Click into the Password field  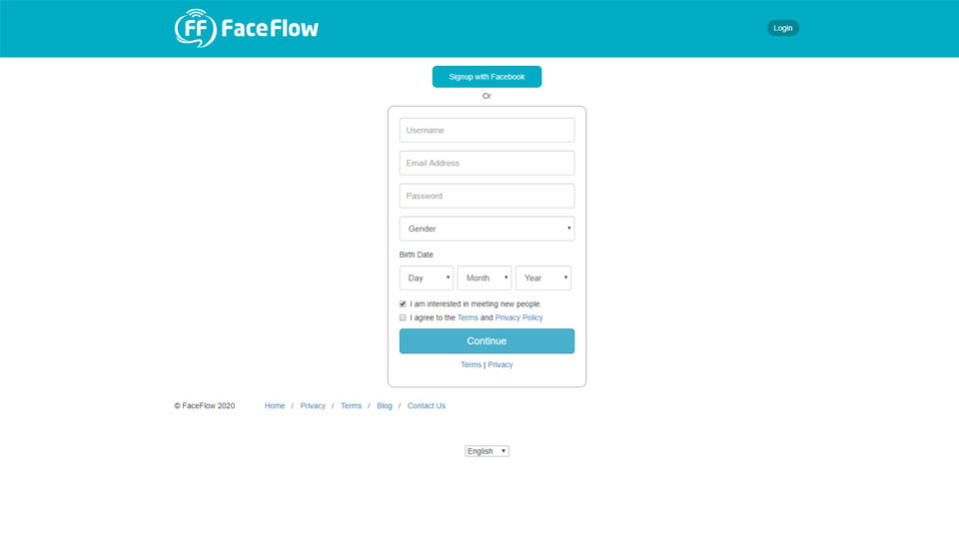click(x=486, y=196)
